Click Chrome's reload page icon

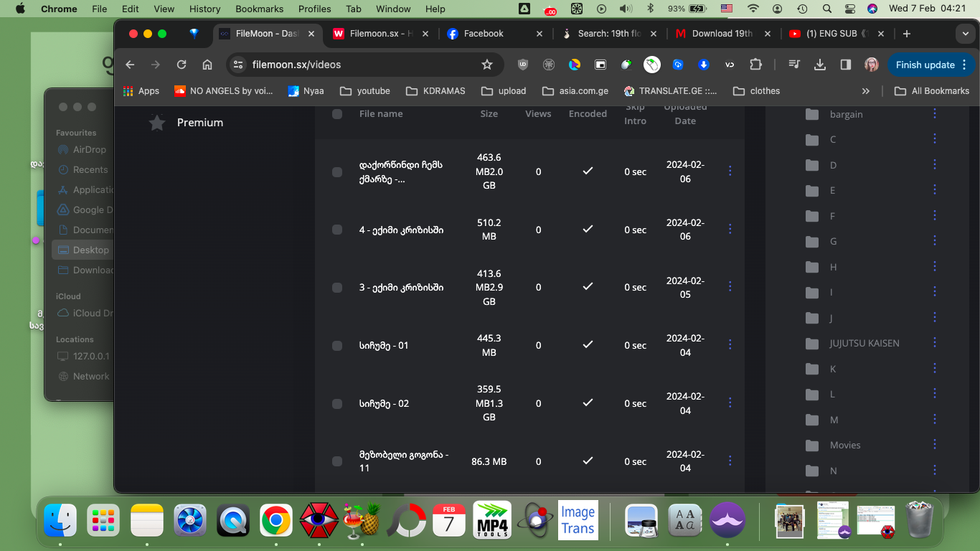click(x=182, y=65)
